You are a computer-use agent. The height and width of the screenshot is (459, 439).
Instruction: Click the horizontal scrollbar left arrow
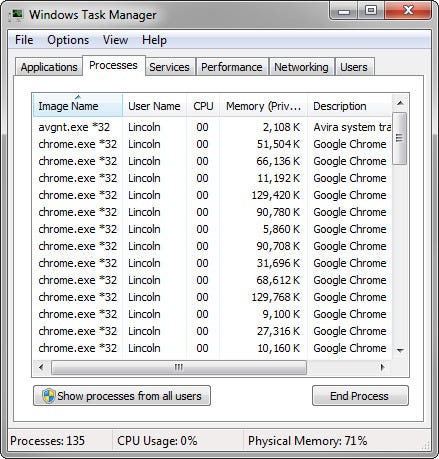[41, 367]
